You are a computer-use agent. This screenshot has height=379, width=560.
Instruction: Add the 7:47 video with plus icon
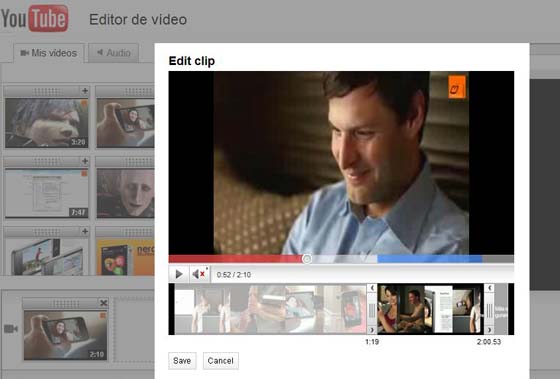(x=85, y=161)
